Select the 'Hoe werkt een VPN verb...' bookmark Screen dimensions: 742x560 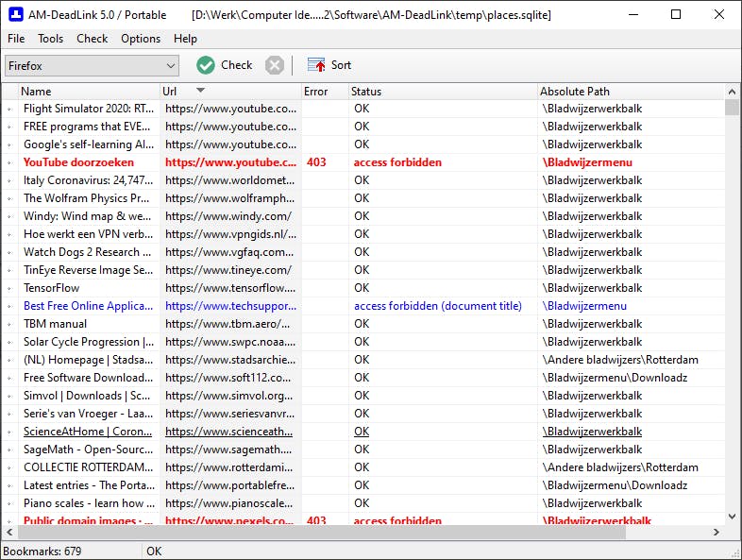tap(88, 234)
